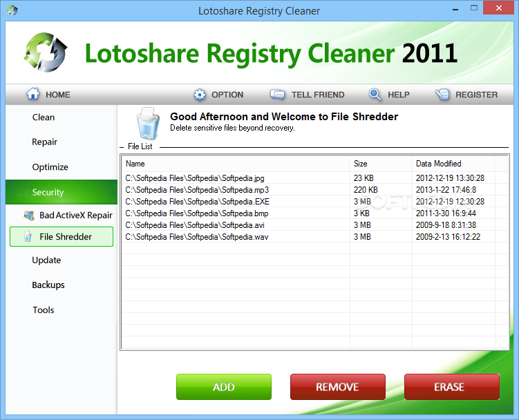
Task: Click the 2013-1-22 17:46:8 date cell
Action: click(446, 190)
